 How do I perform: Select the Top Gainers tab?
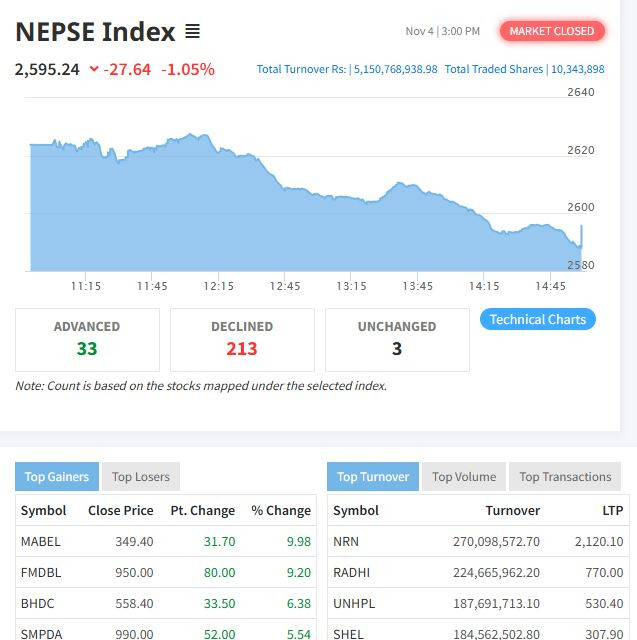[x=57, y=477]
